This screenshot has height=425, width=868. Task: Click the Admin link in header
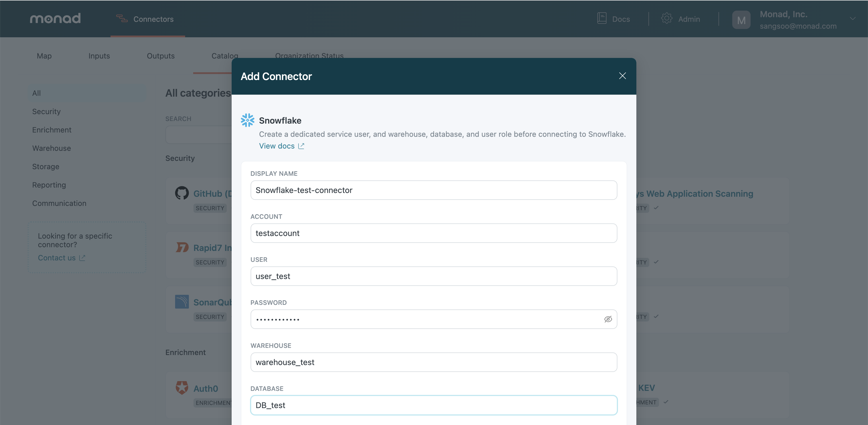689,19
